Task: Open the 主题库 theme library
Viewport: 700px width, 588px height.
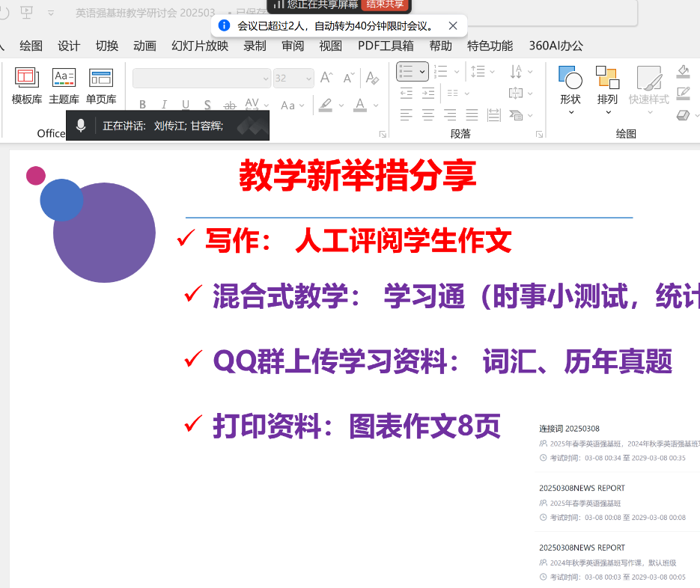Action: (x=64, y=86)
